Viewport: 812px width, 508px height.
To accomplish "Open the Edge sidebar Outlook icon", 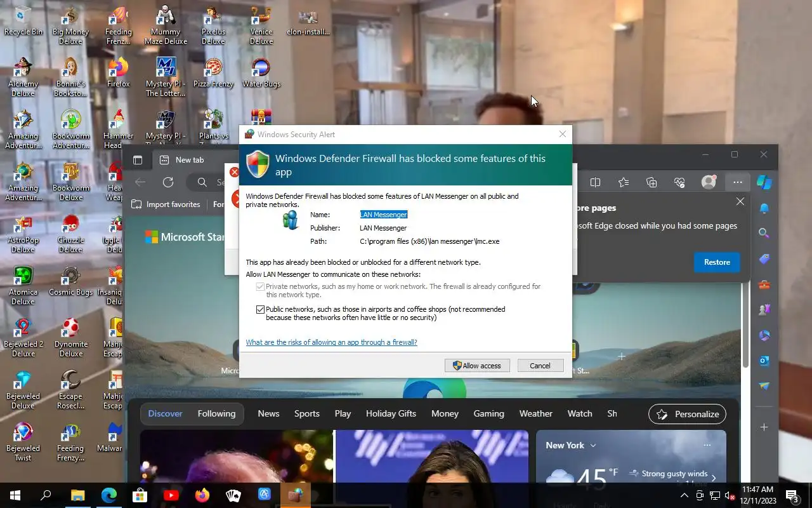I will coord(764,361).
